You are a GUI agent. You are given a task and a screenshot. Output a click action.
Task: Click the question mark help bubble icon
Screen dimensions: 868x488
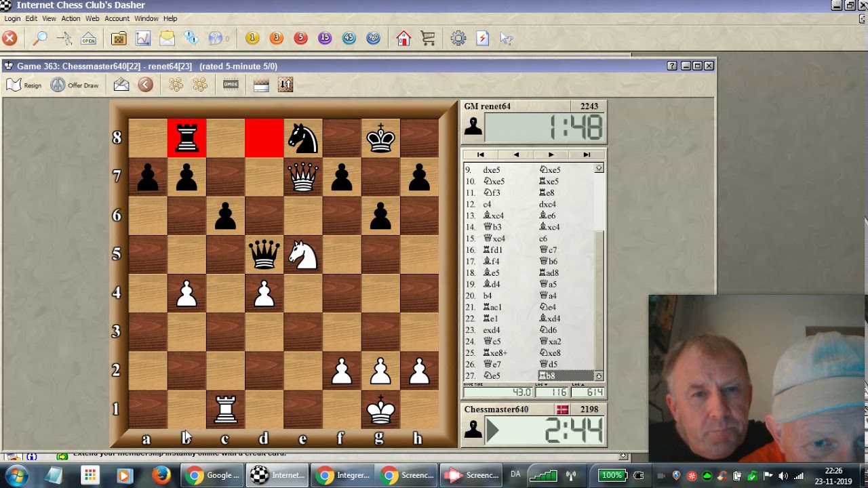pos(216,39)
